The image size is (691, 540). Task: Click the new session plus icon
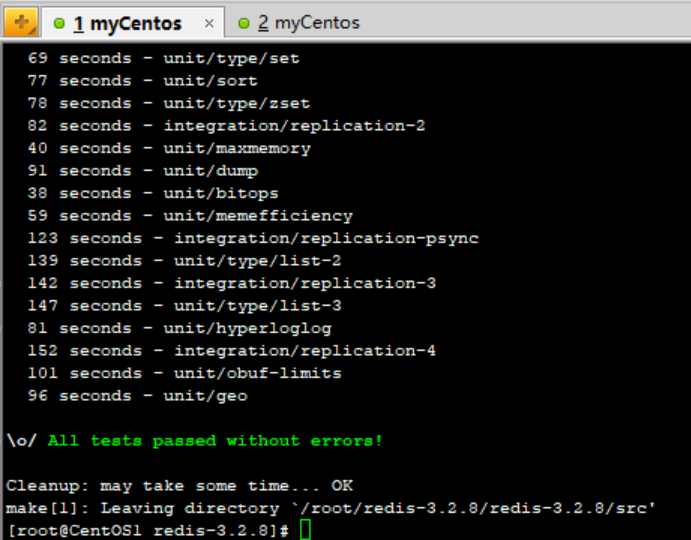[x=21, y=21]
